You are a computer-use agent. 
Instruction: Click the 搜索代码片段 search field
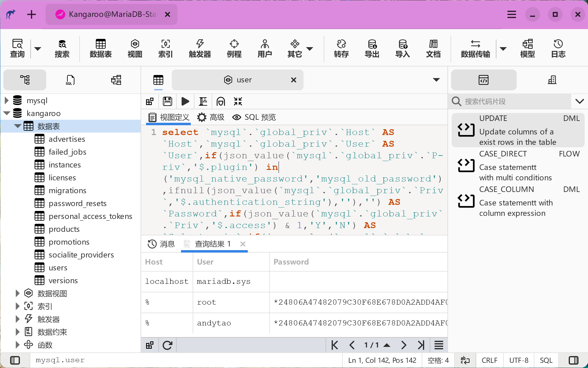514,101
